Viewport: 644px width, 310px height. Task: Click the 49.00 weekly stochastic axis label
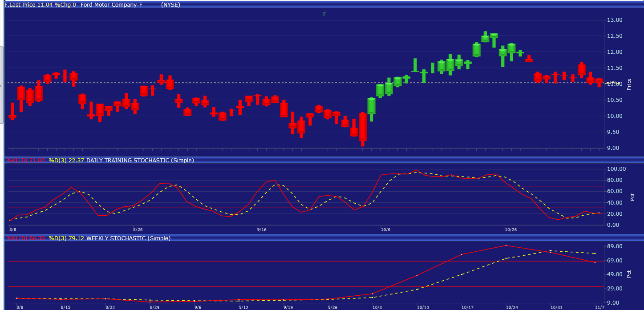(614, 275)
